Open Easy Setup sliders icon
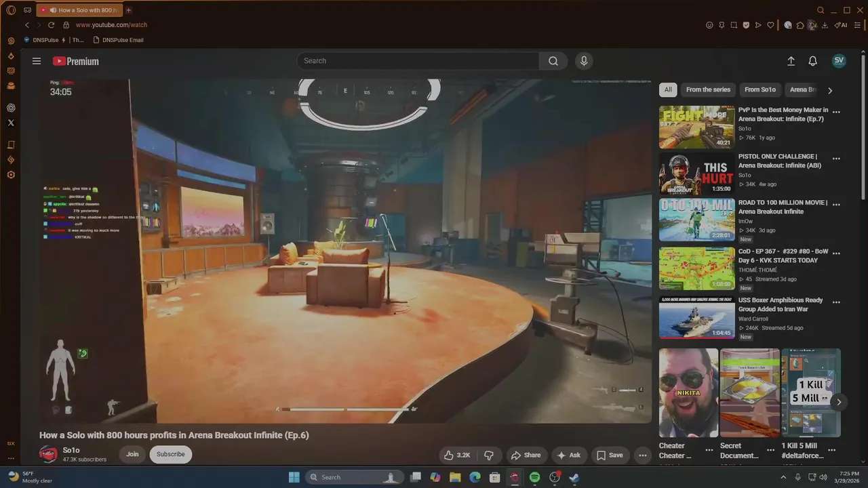This screenshot has height=488, width=868. [x=858, y=25]
